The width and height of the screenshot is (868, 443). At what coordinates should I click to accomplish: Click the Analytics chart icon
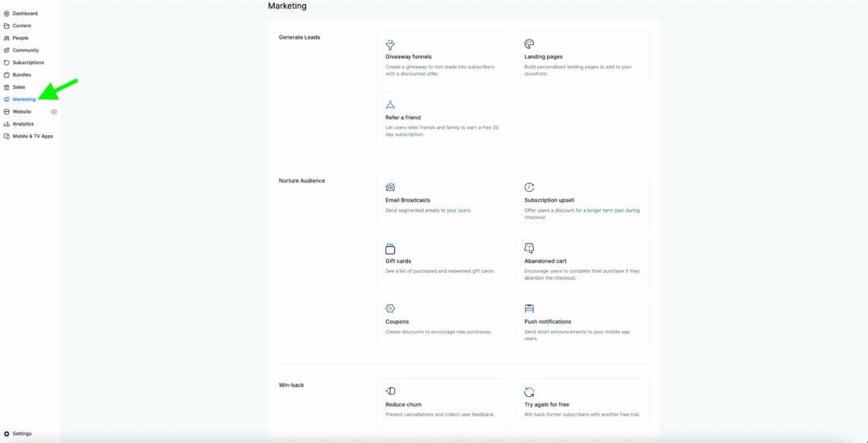tap(7, 124)
